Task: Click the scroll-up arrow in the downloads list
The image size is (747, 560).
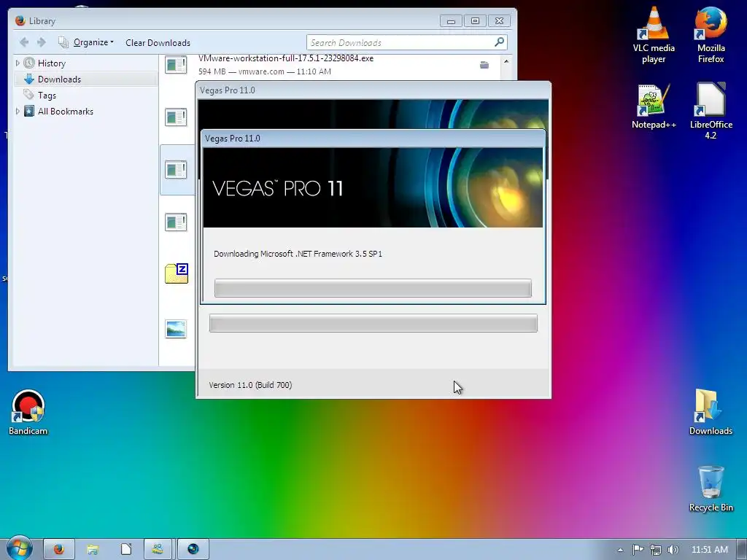Action: tap(506, 61)
